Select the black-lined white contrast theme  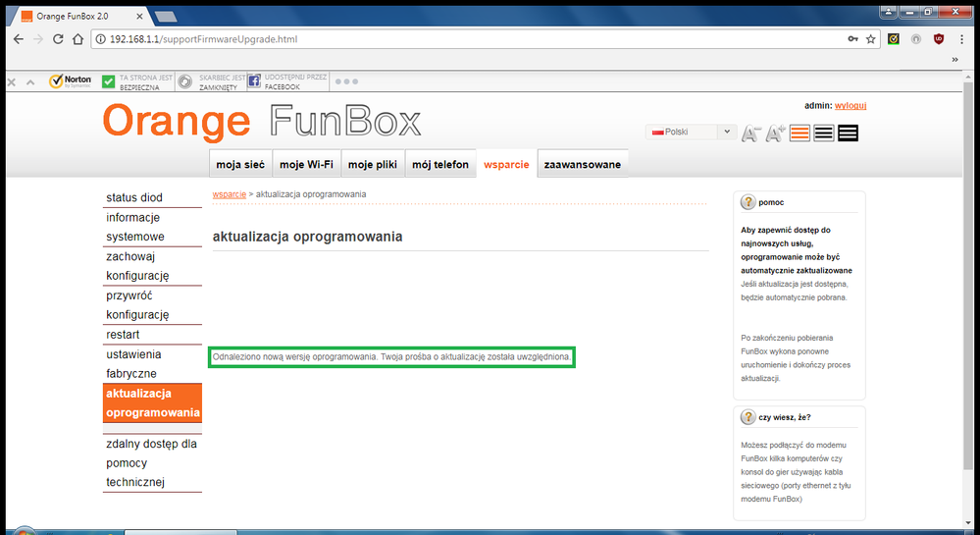[x=824, y=133]
